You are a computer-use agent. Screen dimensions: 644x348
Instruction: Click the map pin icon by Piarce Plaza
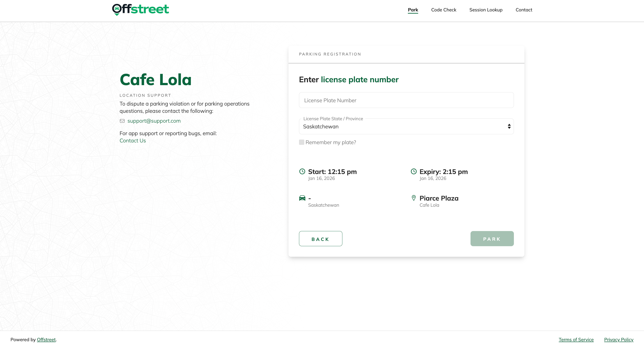click(414, 198)
